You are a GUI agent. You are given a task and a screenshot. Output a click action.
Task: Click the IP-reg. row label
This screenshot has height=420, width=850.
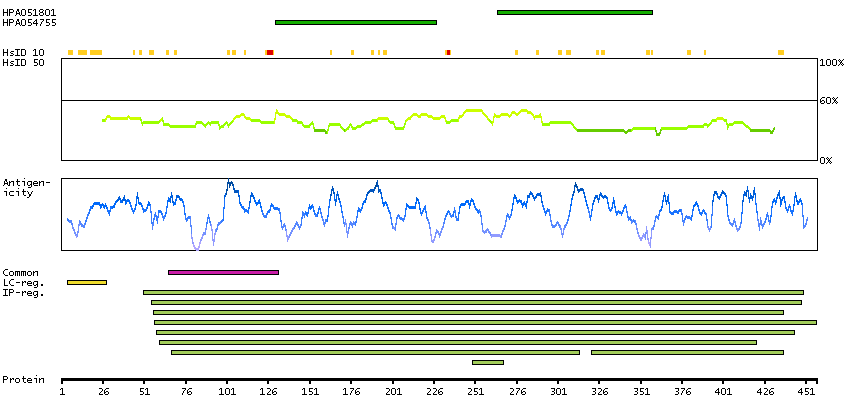click(23, 293)
